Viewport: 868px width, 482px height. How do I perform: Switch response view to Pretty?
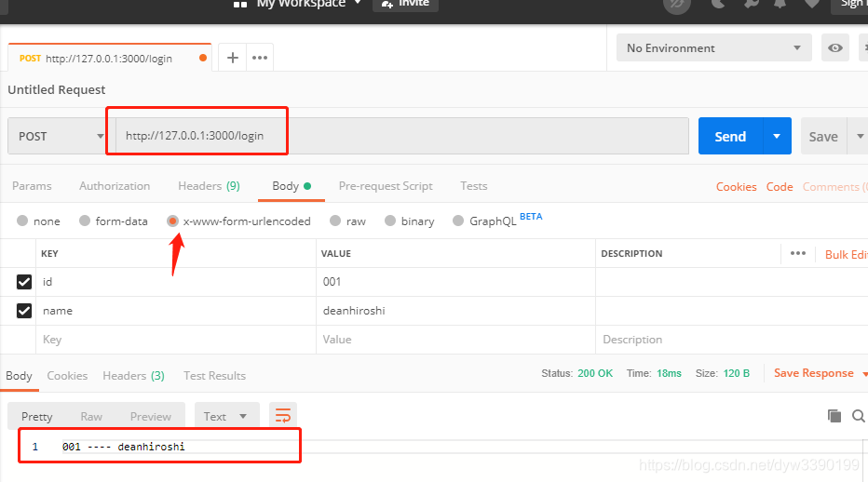pos(36,416)
